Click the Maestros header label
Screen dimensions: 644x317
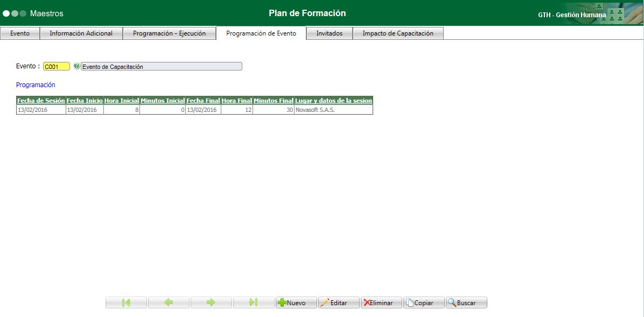point(47,13)
